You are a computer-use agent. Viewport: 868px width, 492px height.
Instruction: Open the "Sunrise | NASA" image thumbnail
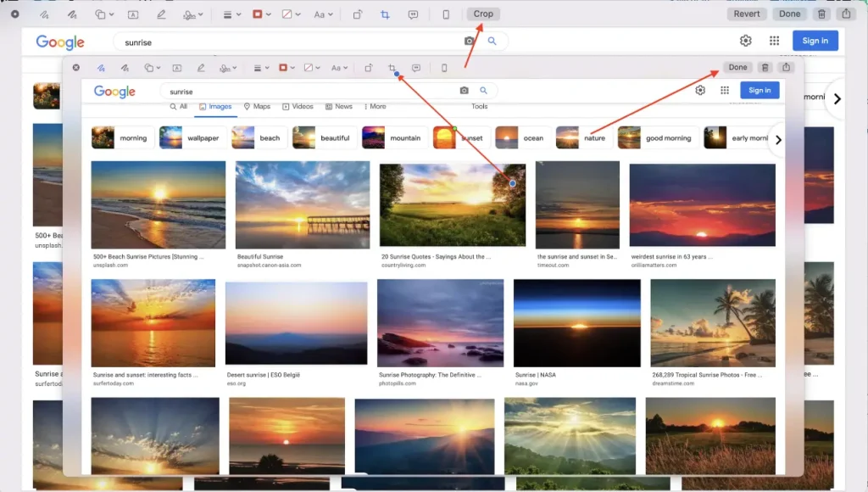tap(576, 322)
